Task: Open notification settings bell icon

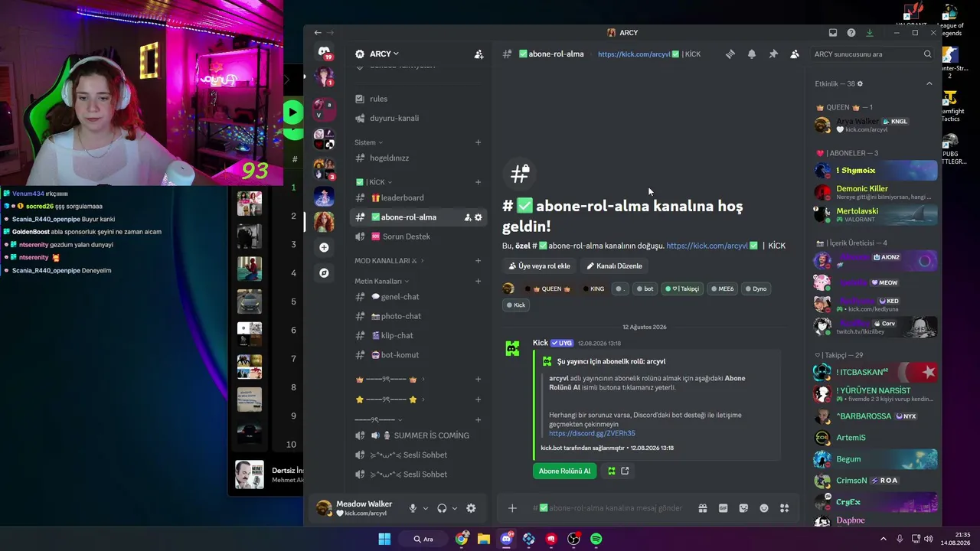Action: pos(752,54)
